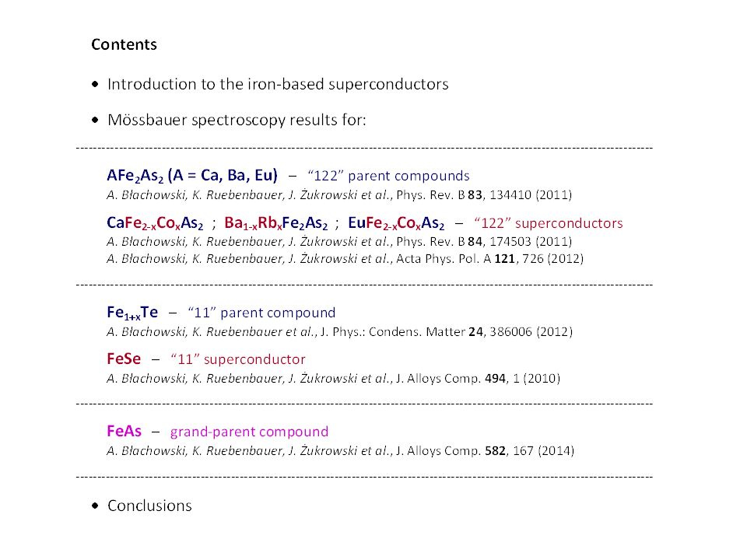747x560 pixels.
Task: Select the grand-parent compound label
Action: pyautogui.click(x=249, y=432)
